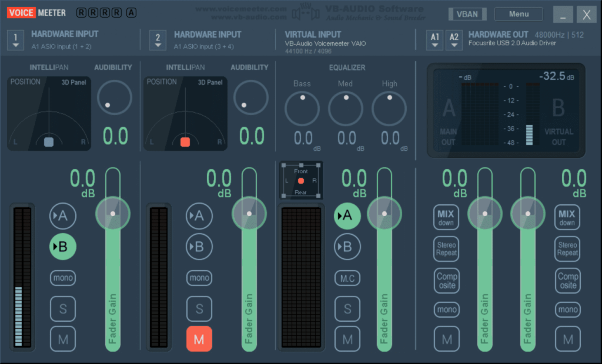The width and height of the screenshot is (602, 364).
Task: Toggle the B routing on the Virtual Input strip
Action: coord(347,246)
